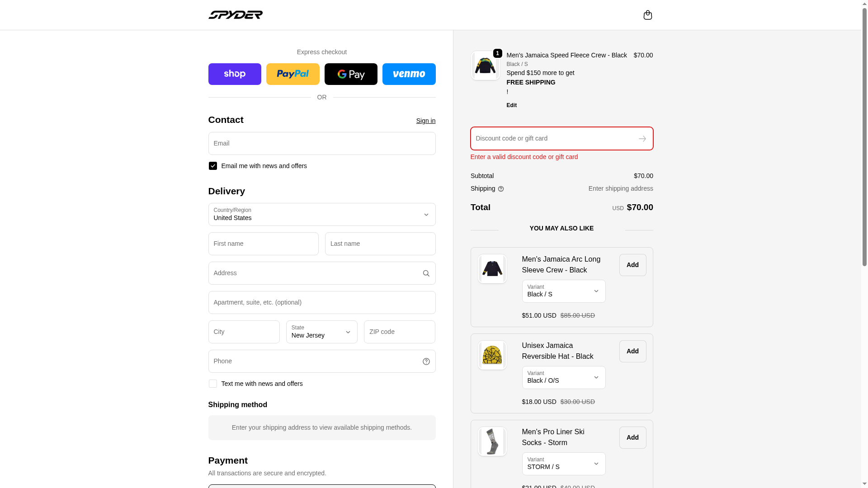
Task: Check out using the Venmo button
Action: tap(409, 74)
